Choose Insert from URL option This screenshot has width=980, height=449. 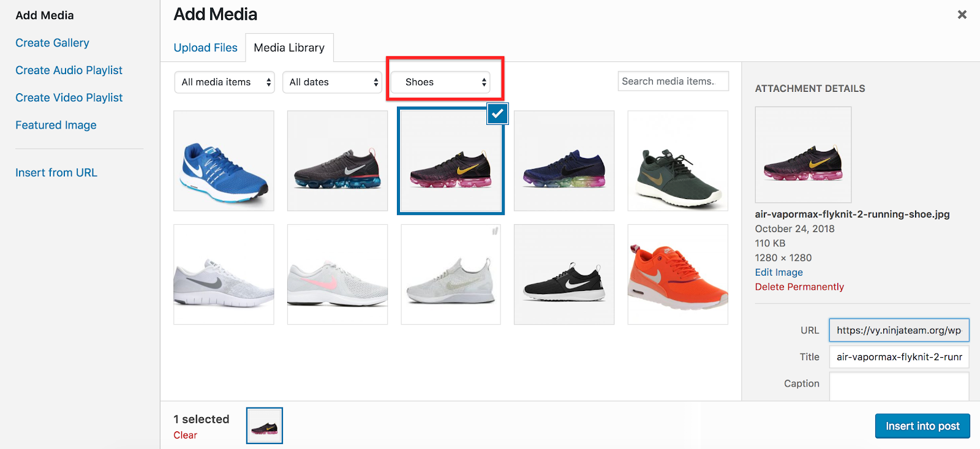point(56,173)
